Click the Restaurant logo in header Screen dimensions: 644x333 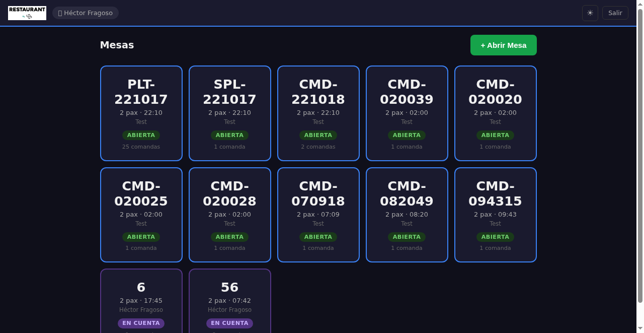(x=27, y=13)
